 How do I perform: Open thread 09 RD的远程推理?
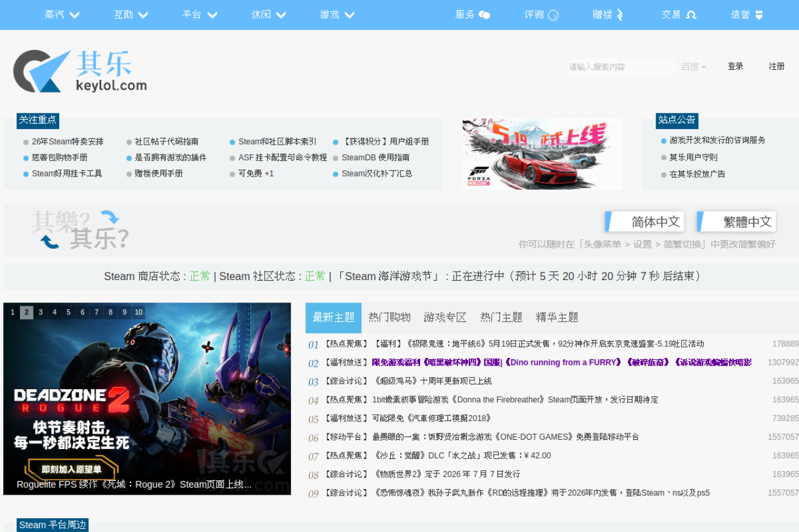click(x=541, y=493)
